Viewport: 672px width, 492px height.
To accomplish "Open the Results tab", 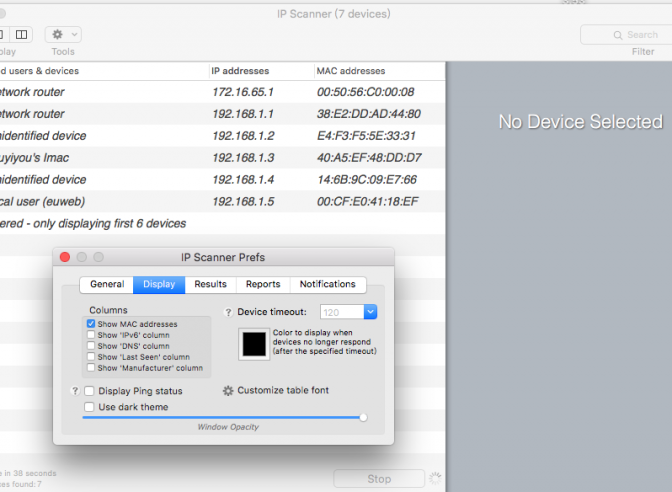I will [210, 284].
